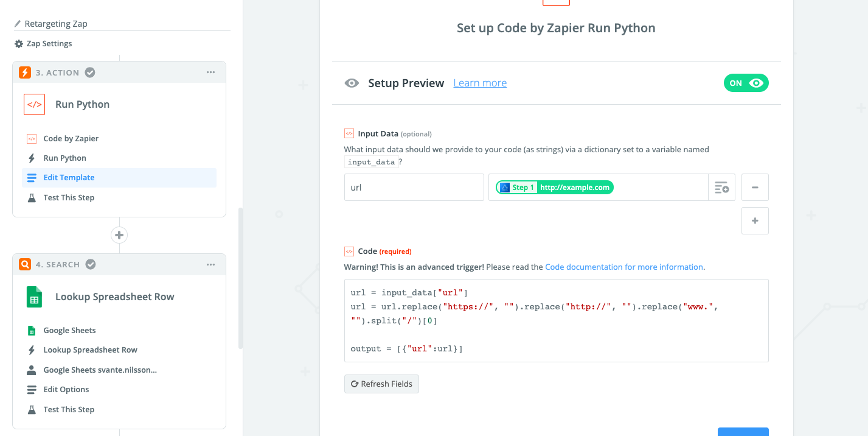Click the checkmark badge next to 3. ACTION

[x=90, y=72]
